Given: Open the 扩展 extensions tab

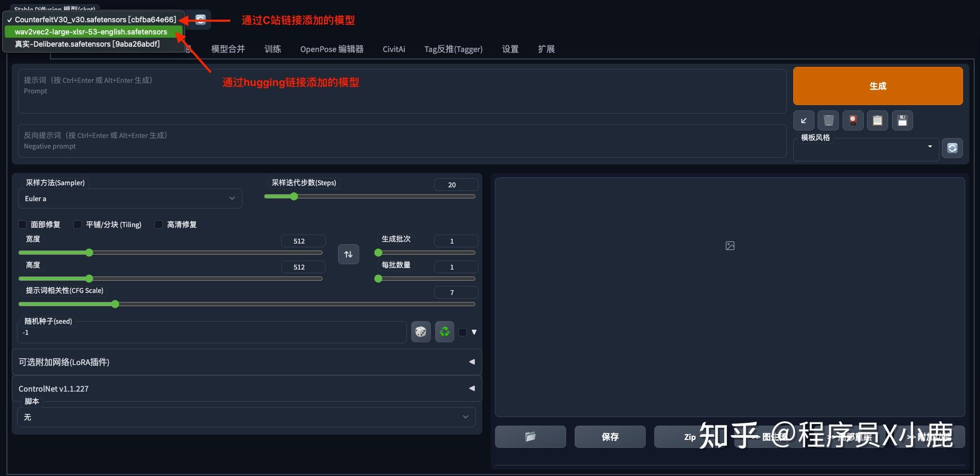Looking at the screenshot, I should coord(547,49).
